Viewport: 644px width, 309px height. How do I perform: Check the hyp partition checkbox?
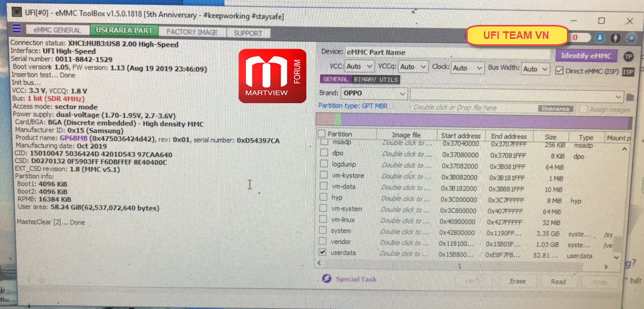[324, 198]
